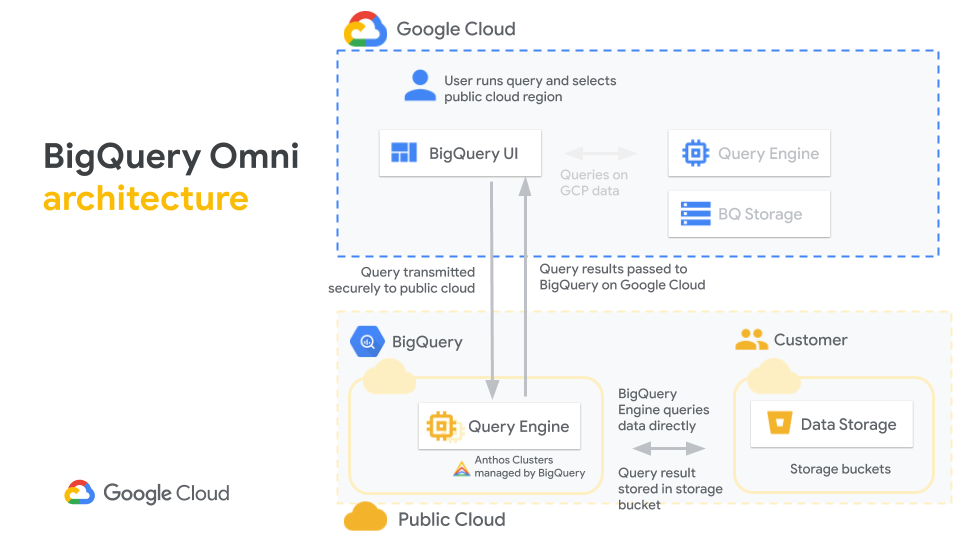The width and height of the screenshot is (960, 540).
Task: Select the BQ Storage box
Action: (749, 214)
